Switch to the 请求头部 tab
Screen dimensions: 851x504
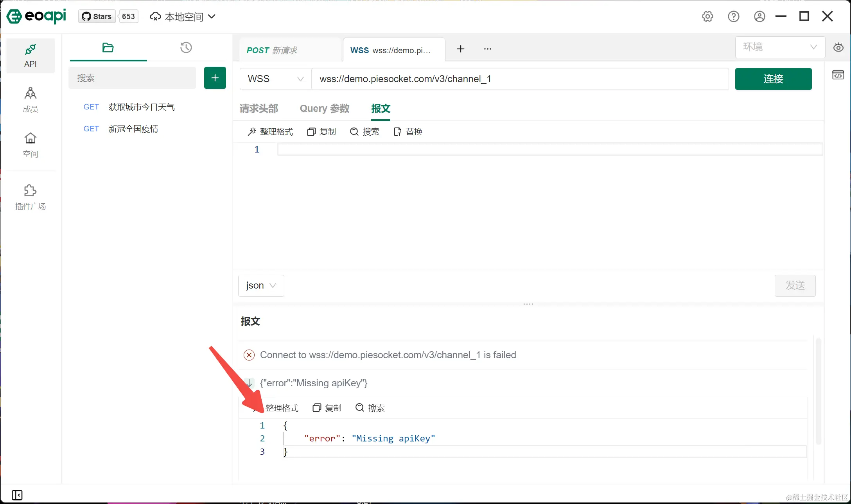tap(259, 109)
